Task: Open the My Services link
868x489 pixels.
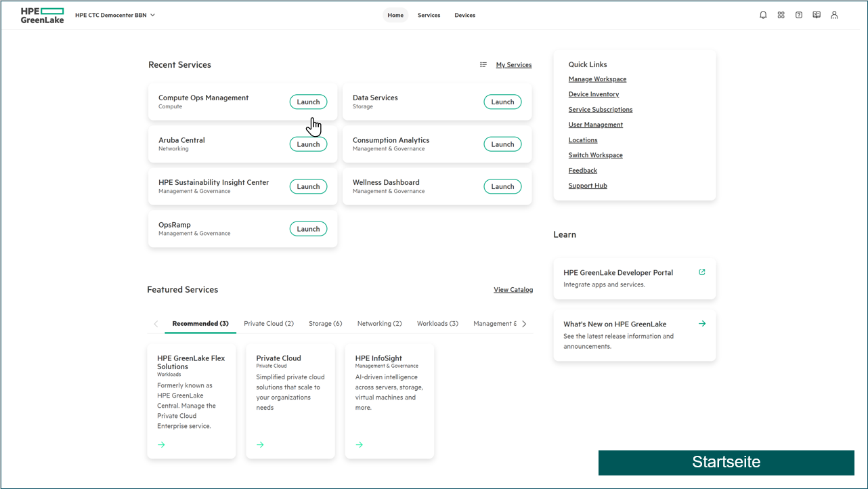Action: [x=514, y=65]
